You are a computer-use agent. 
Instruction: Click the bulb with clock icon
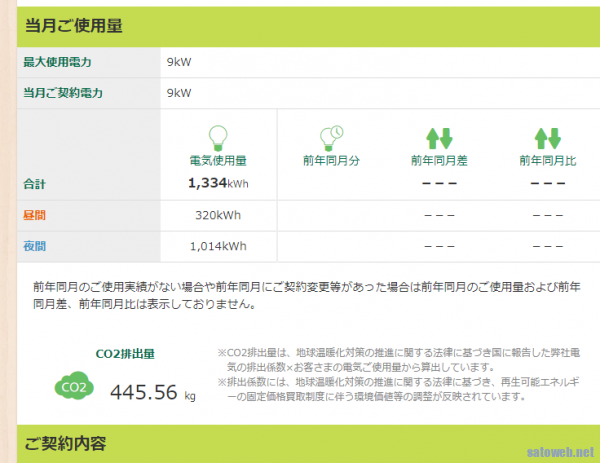coord(331,137)
